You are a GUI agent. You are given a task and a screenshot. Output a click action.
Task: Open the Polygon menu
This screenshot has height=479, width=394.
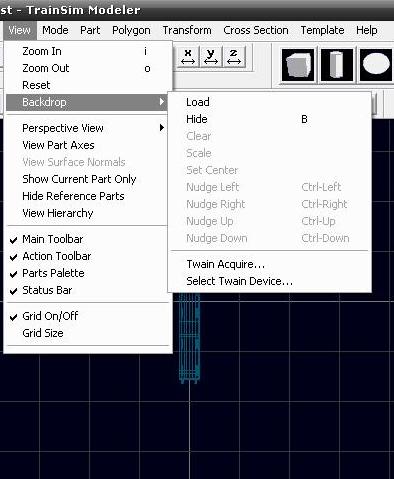point(131,30)
